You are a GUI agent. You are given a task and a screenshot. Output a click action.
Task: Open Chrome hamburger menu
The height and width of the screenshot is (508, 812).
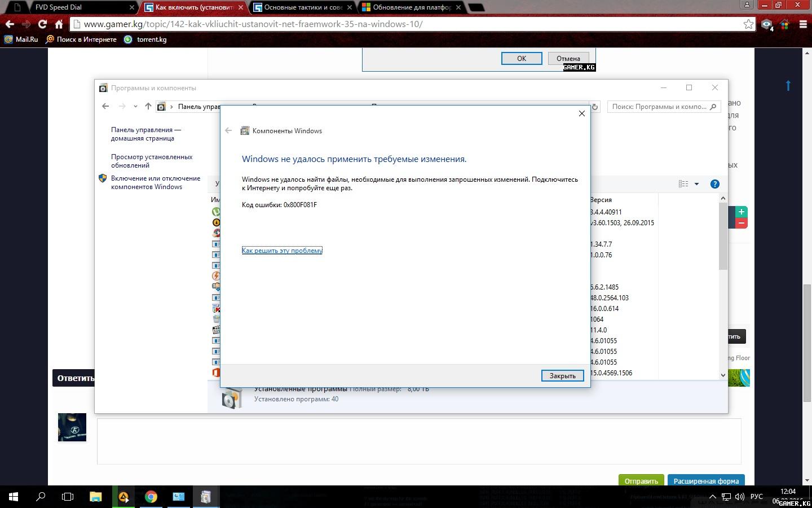(x=803, y=24)
